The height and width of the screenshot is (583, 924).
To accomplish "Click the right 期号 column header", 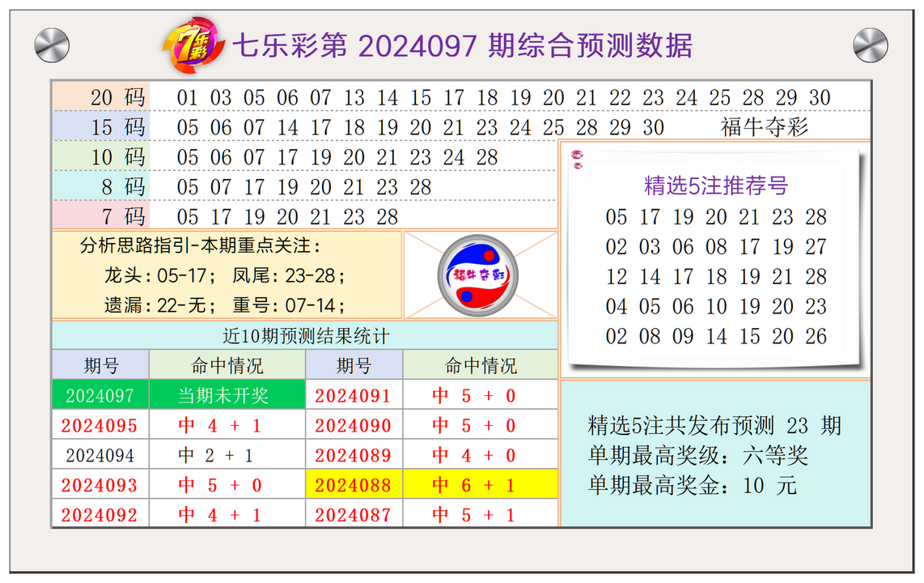I will 354,365.
